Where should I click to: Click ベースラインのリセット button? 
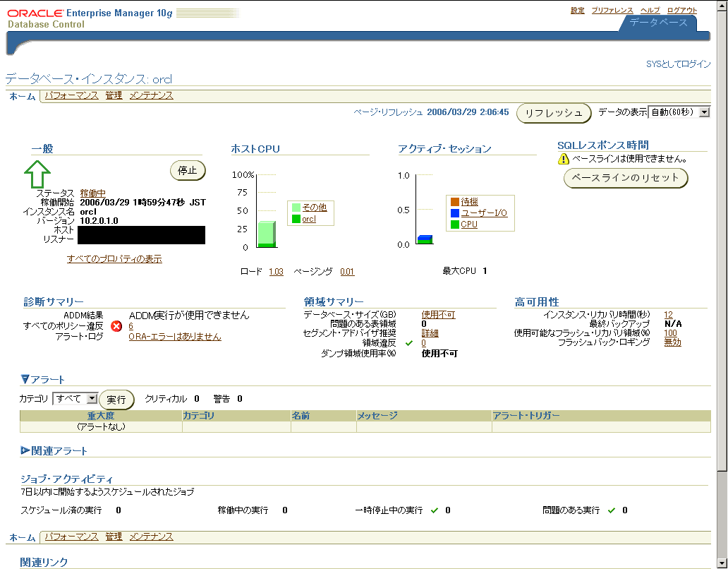pos(626,177)
